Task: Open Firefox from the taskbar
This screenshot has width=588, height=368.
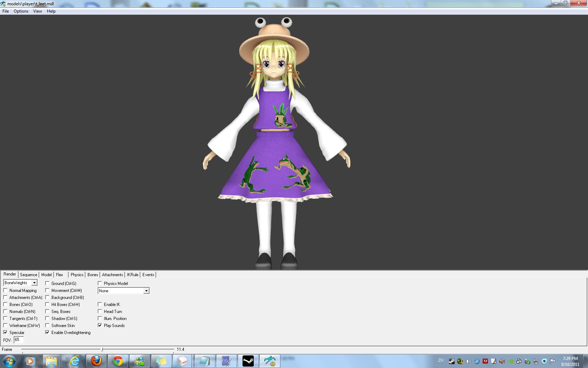Action: pos(96,361)
